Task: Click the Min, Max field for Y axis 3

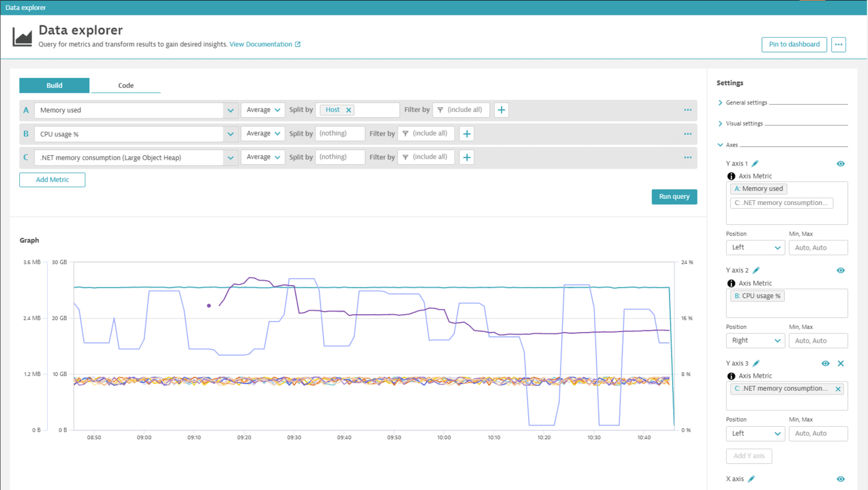Action: point(818,433)
